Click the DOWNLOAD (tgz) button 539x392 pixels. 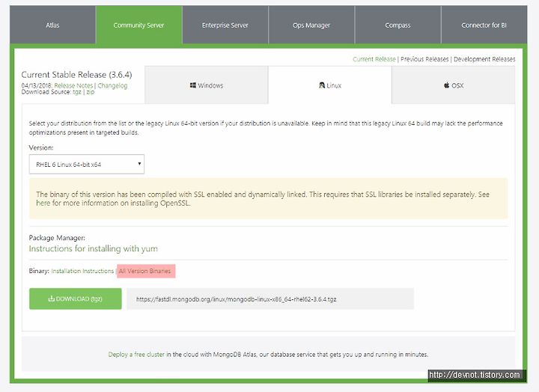[x=76, y=298]
